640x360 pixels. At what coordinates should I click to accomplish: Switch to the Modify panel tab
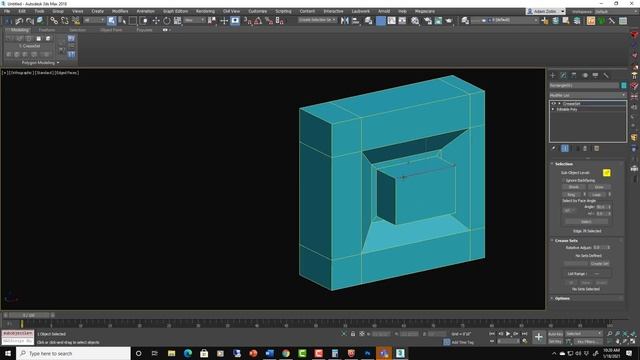563,76
